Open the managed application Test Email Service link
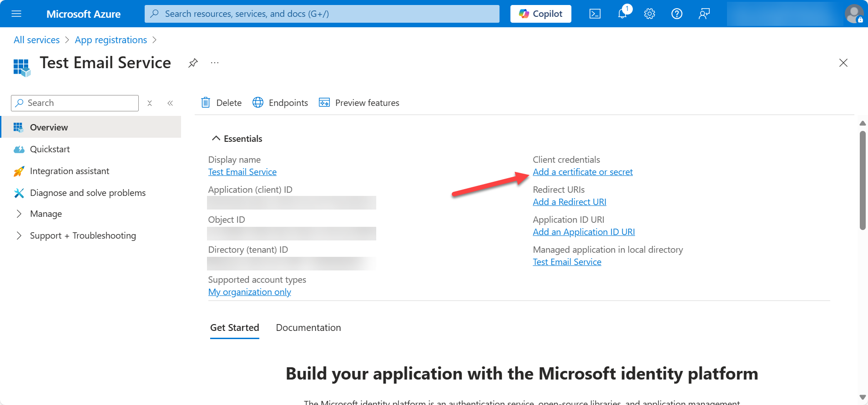Screen dimensions: 868x405 click(x=567, y=262)
